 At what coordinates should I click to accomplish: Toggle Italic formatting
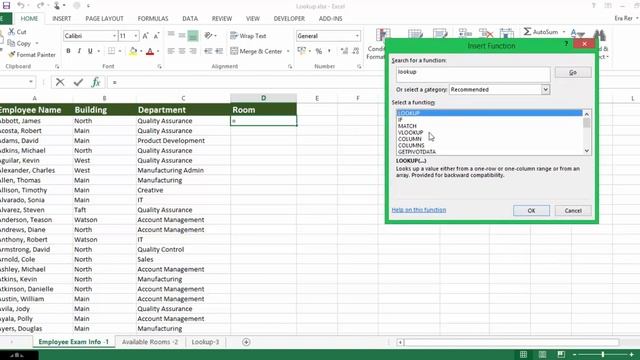(79, 51)
